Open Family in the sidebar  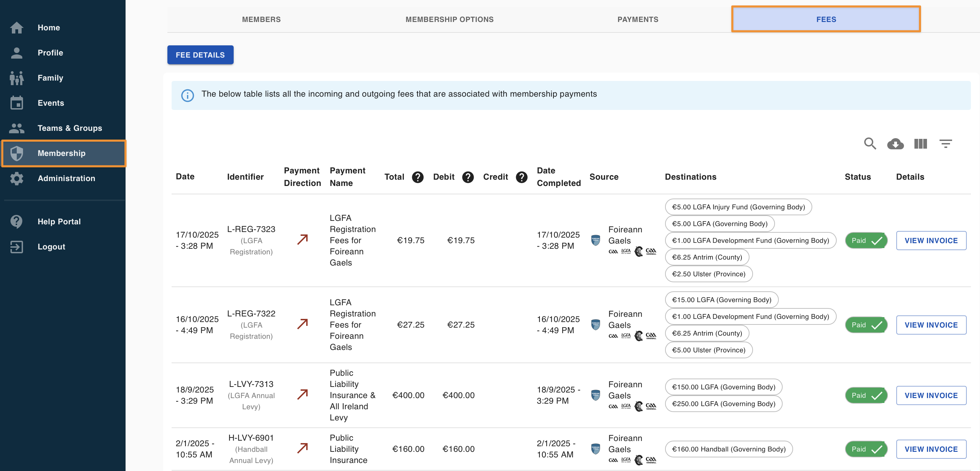click(63, 77)
